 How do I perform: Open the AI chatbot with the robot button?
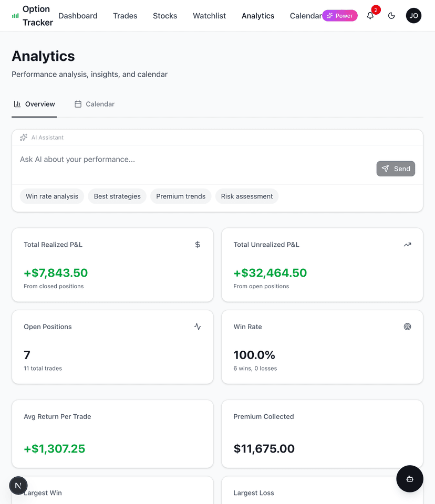tap(410, 478)
